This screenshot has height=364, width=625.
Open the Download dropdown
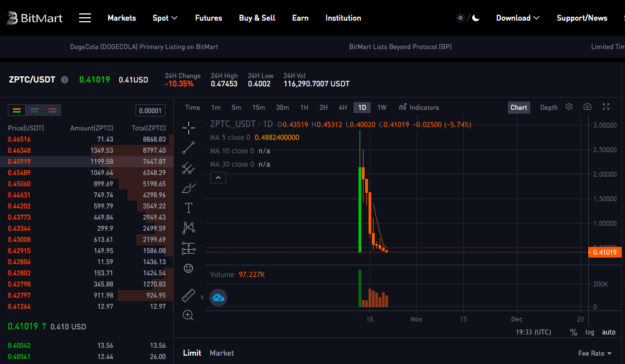point(517,18)
